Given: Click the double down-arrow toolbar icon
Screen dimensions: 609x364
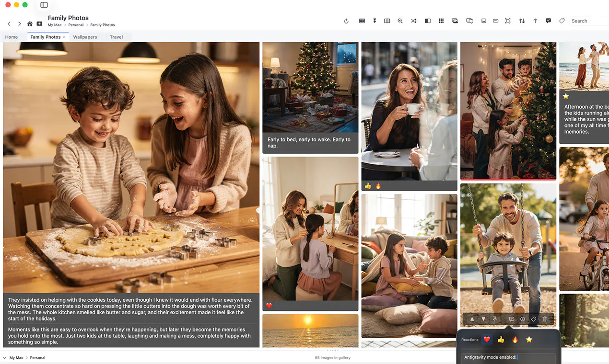Looking at the screenshot, I should coord(375,21).
